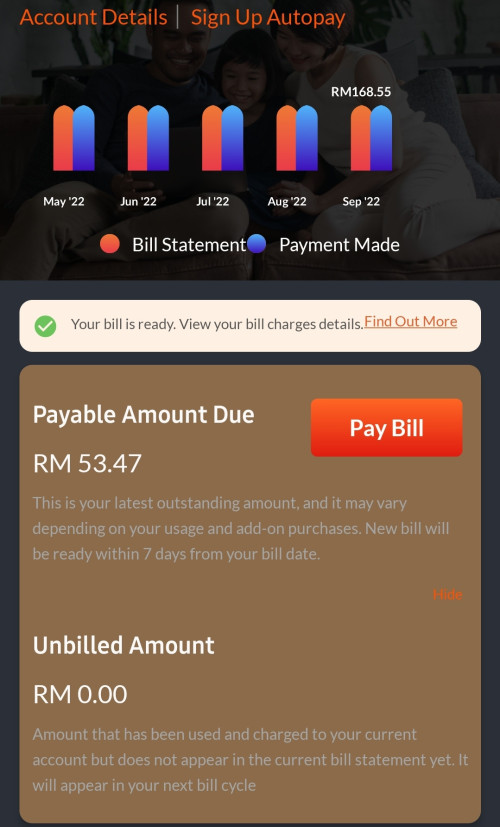Select the orange Bill Statement legend dot
The image size is (500, 827).
(x=110, y=244)
